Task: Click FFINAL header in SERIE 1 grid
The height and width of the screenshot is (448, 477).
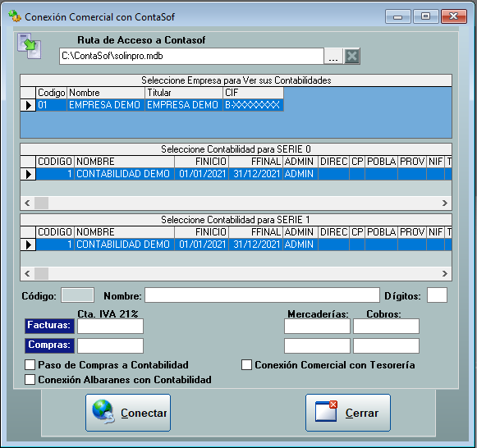Action: pyautogui.click(x=256, y=232)
